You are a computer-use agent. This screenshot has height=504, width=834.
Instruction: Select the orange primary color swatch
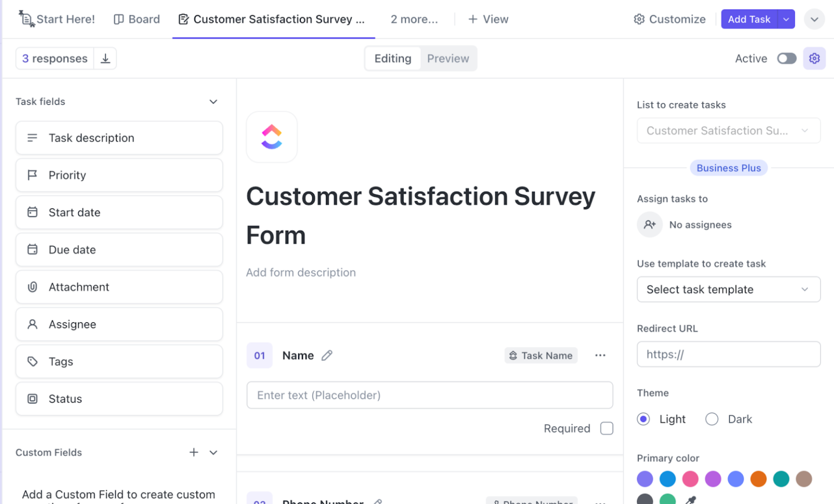tap(759, 479)
